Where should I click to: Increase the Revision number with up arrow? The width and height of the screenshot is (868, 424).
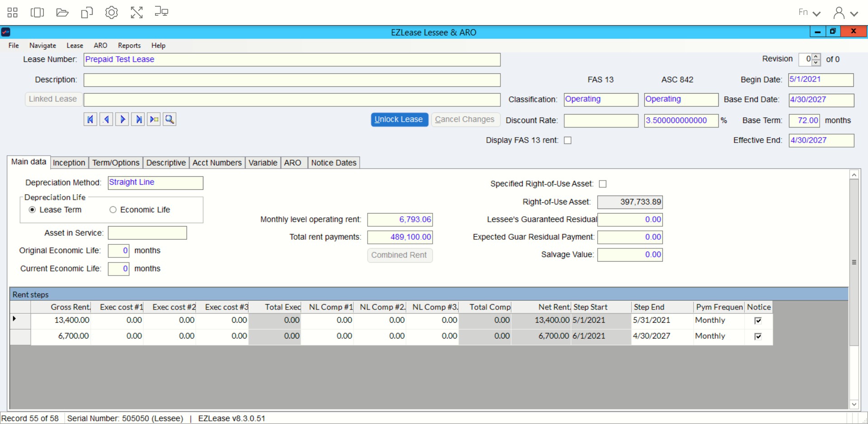816,56
